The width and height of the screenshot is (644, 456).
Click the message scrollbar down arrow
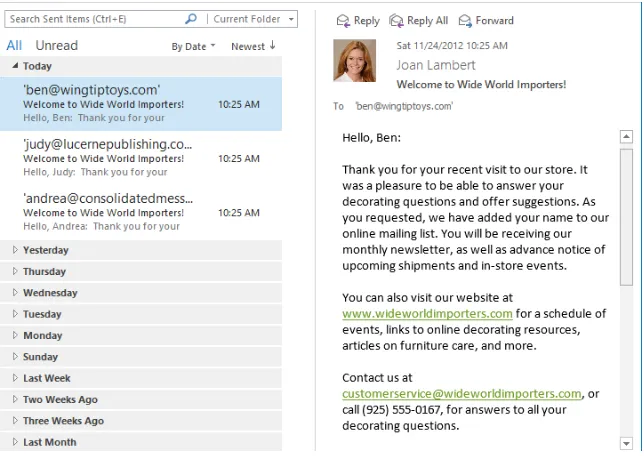[626, 443]
